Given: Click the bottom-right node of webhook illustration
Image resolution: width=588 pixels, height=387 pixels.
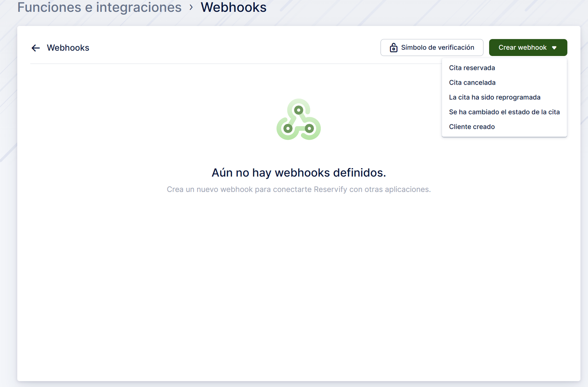Looking at the screenshot, I should (x=309, y=128).
